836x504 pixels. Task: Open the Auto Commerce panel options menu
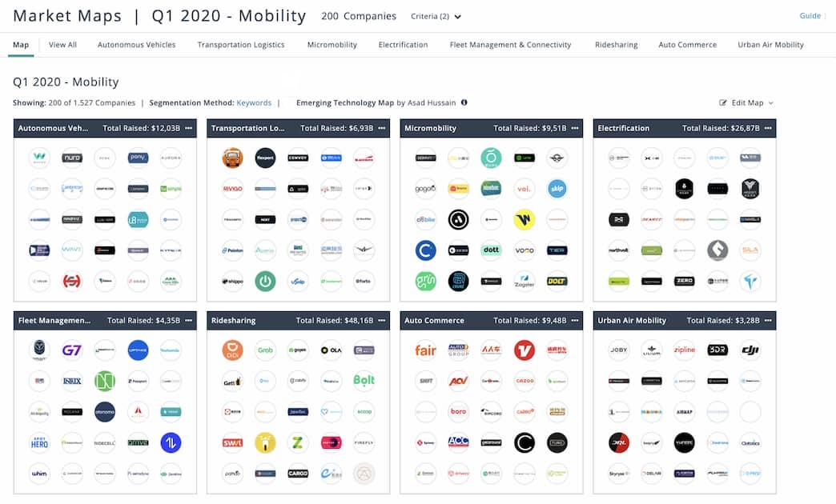pyautogui.click(x=575, y=320)
